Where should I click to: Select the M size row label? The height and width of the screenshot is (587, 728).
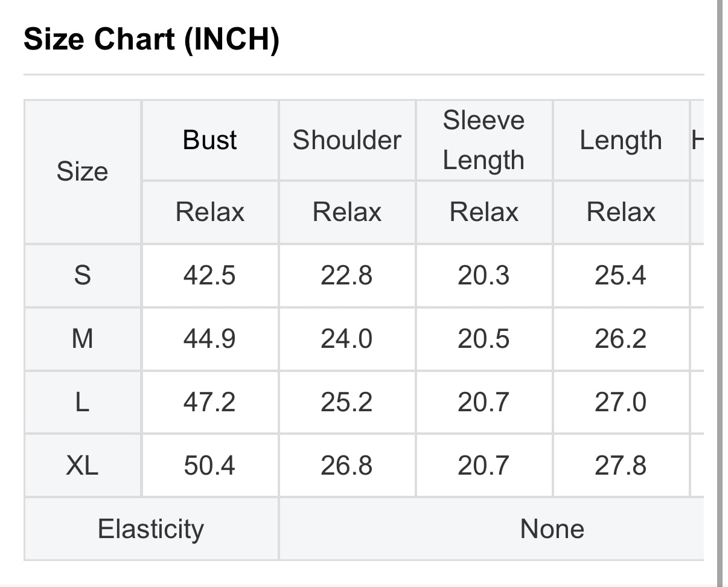click(x=82, y=339)
